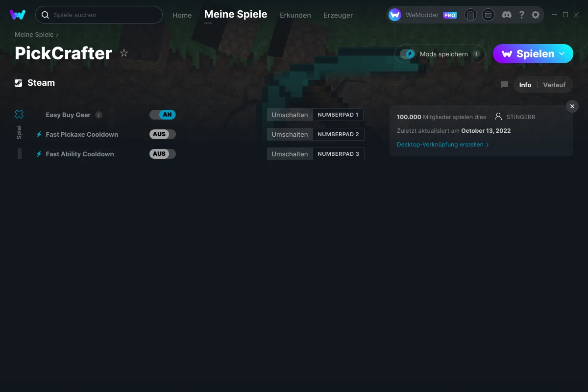Change the NUMBERPAD 3 hotkey
This screenshot has height=392, width=588.
pyautogui.click(x=339, y=154)
